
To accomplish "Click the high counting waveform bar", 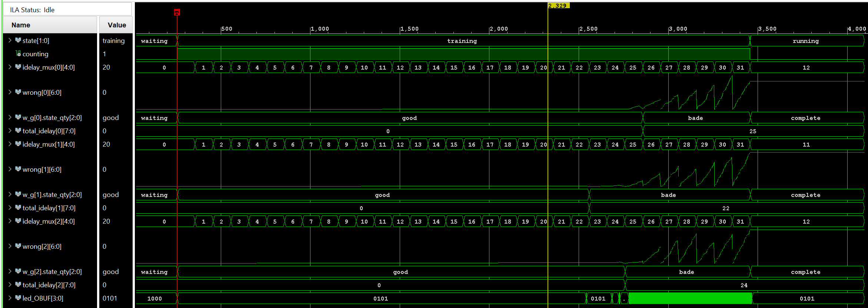I will coord(463,54).
